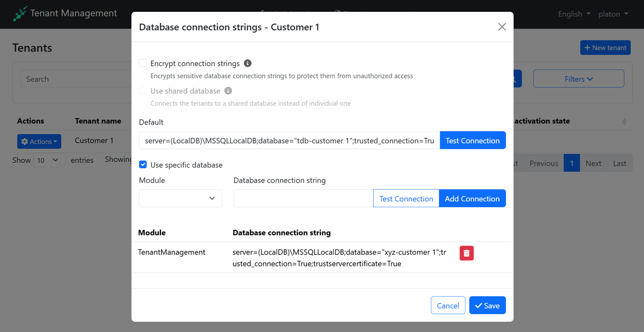Image resolution: width=644 pixels, height=332 pixels.
Task: Click info icon beside Encrypt connection strings
Action: pyautogui.click(x=248, y=63)
